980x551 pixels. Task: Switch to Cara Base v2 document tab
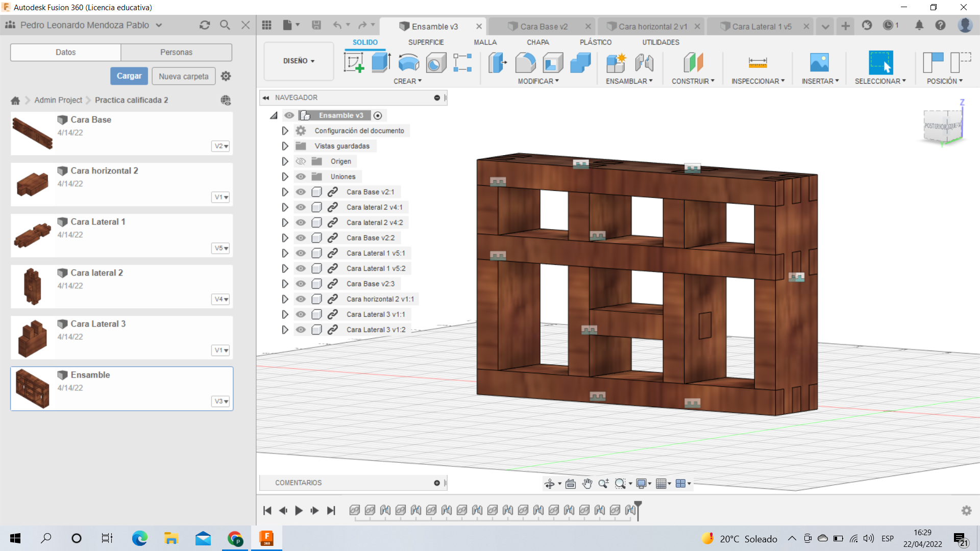pos(544,27)
